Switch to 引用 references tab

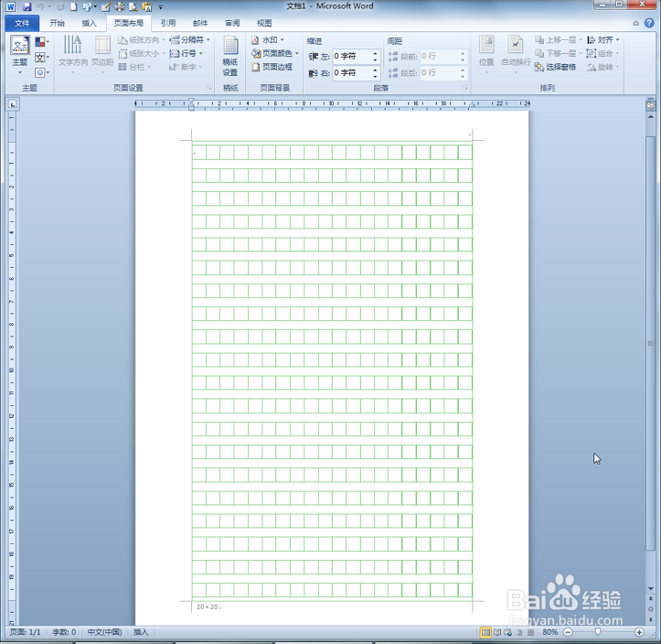pos(168,23)
